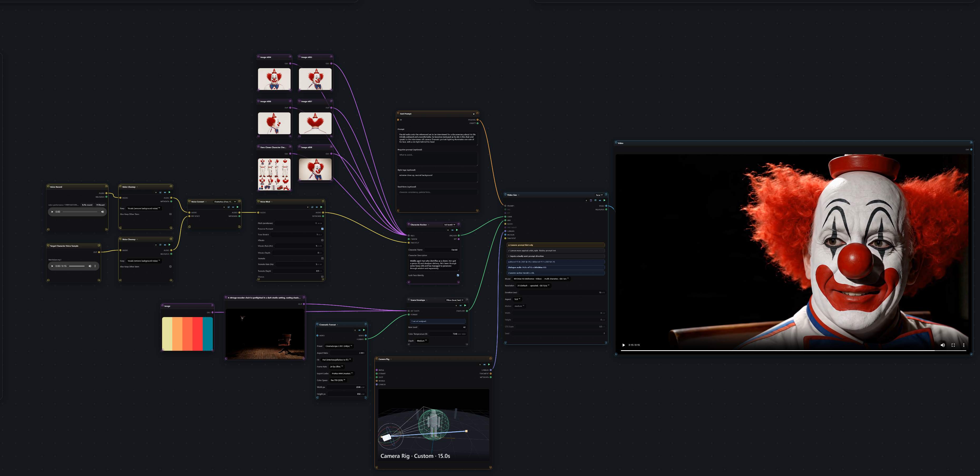Select the Hero Clown Character Sheet thumbnail
This screenshot has height=476, width=980.
[274, 174]
